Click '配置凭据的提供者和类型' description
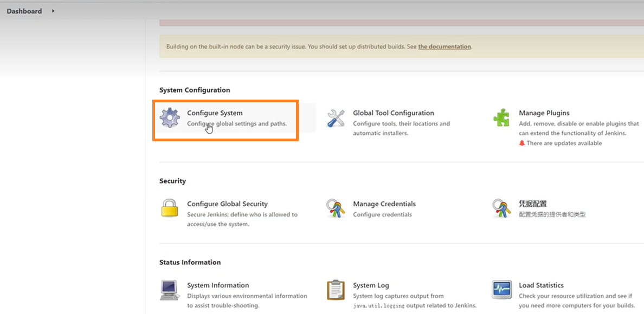This screenshot has width=644, height=314. tap(552, 214)
